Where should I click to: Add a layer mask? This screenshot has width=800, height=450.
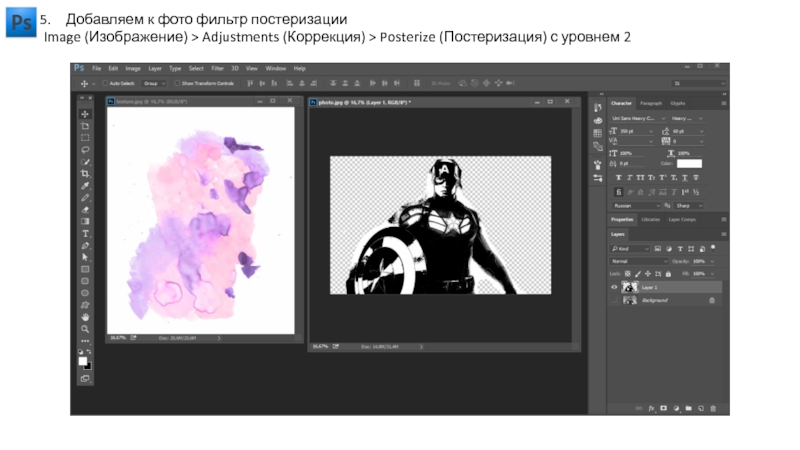point(663,408)
